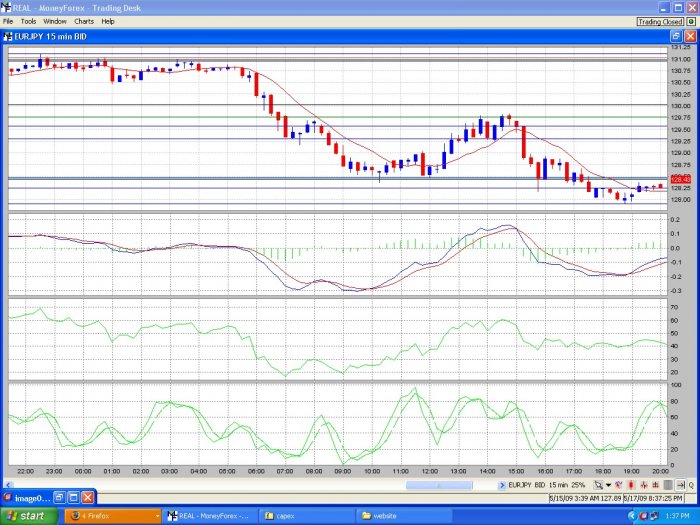
Task: Open the File menu
Action: pos(8,21)
